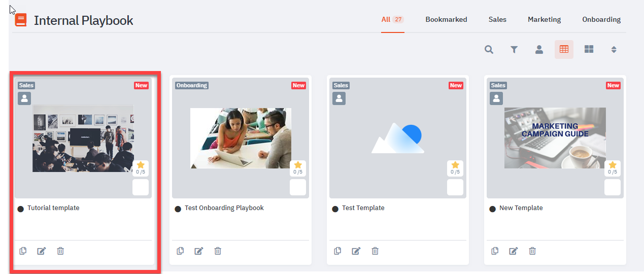Open the sort up-down arrows icon
Screen dimensions: 644x274
(x=614, y=49)
